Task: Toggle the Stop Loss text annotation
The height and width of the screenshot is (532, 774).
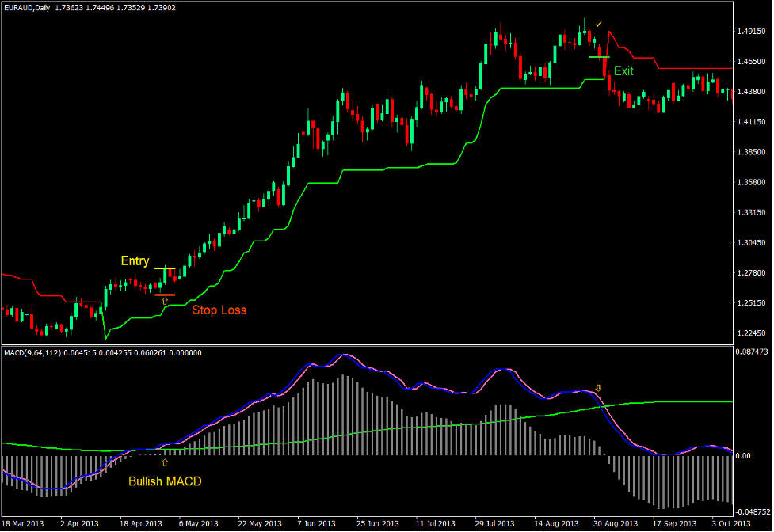Action: coord(219,310)
